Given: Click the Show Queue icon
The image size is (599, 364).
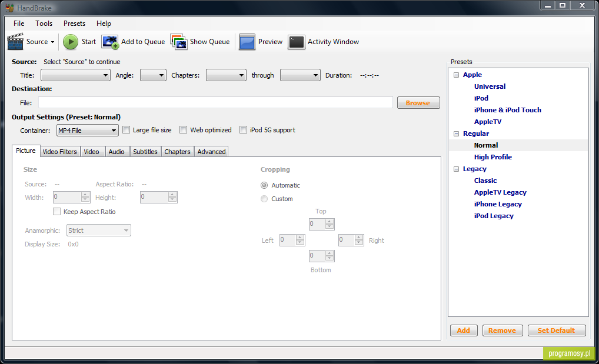Looking at the screenshot, I should [179, 42].
